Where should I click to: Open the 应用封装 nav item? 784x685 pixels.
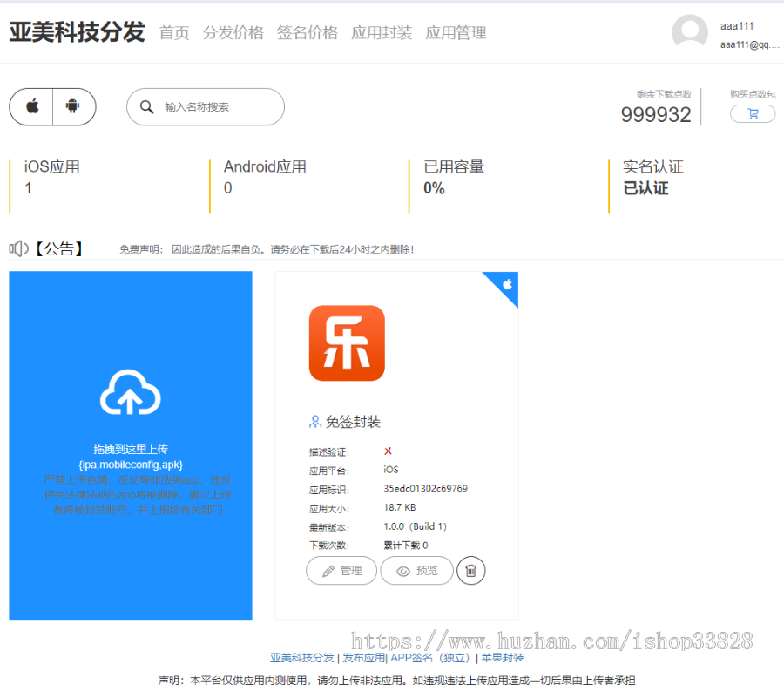[381, 33]
